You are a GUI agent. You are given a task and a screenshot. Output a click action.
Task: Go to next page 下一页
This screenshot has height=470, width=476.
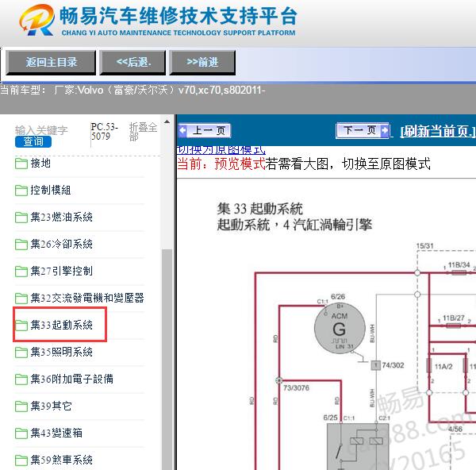click(x=363, y=131)
